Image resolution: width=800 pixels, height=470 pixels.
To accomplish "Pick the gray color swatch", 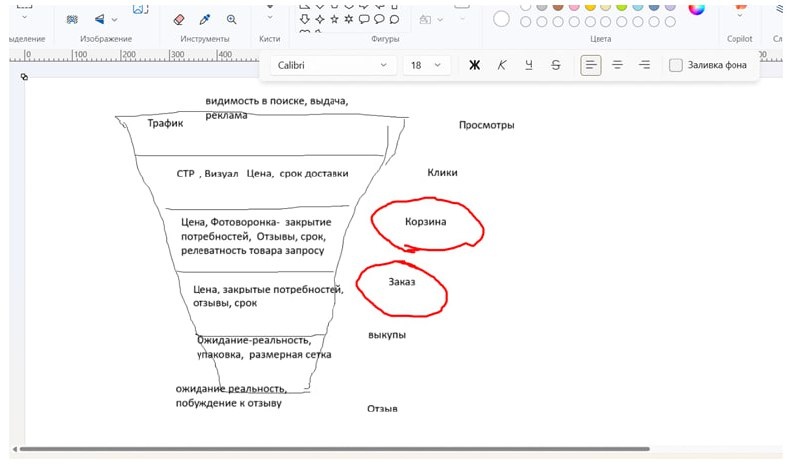I will coord(542,7).
